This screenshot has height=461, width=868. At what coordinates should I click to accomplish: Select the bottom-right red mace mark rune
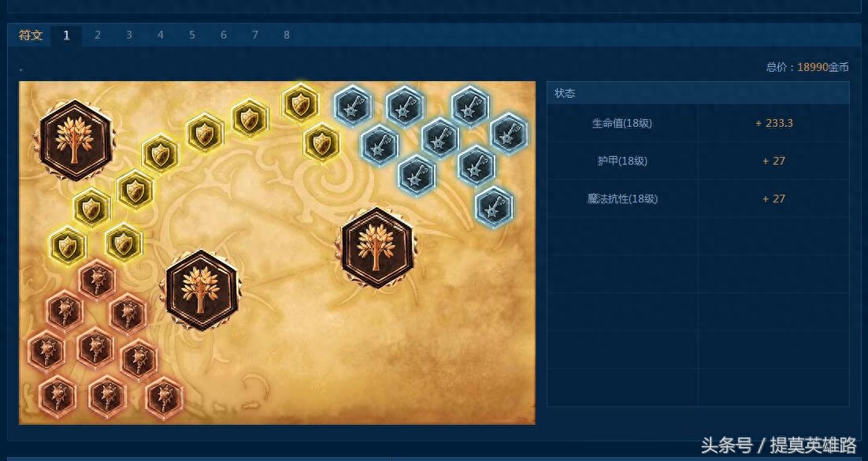pyautogui.click(x=165, y=398)
